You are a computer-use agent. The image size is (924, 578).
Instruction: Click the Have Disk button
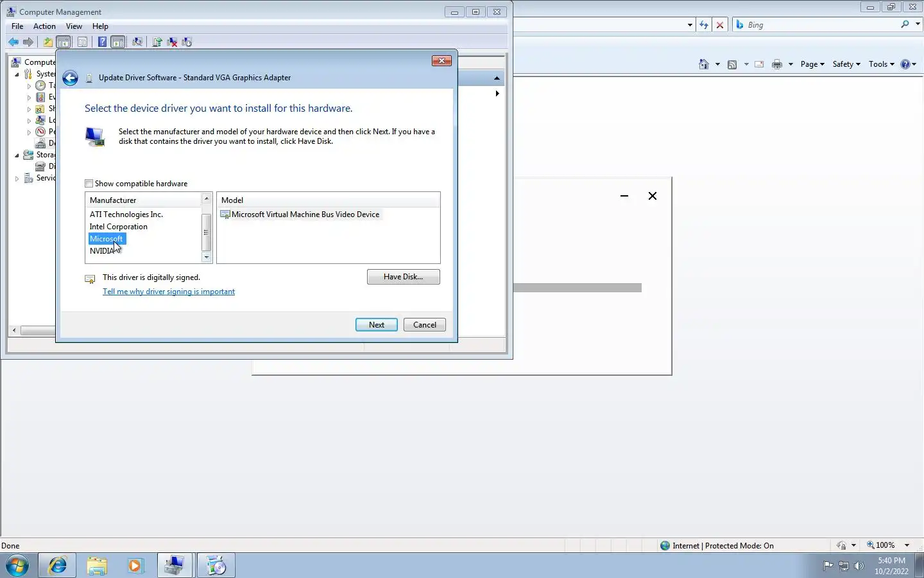(x=404, y=277)
